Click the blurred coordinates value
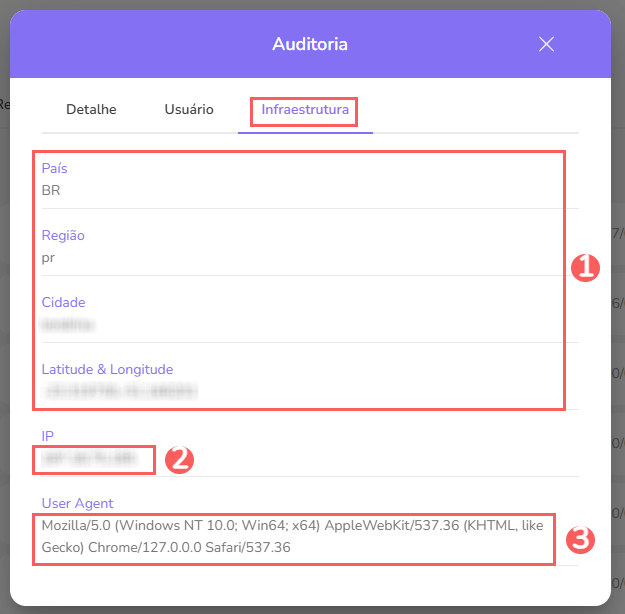Viewport: 625px width, 614px height. (119, 391)
